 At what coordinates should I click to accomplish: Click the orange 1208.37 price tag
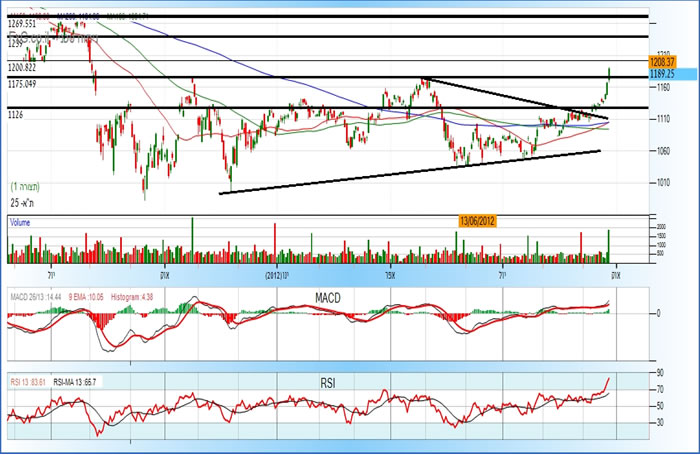point(662,61)
